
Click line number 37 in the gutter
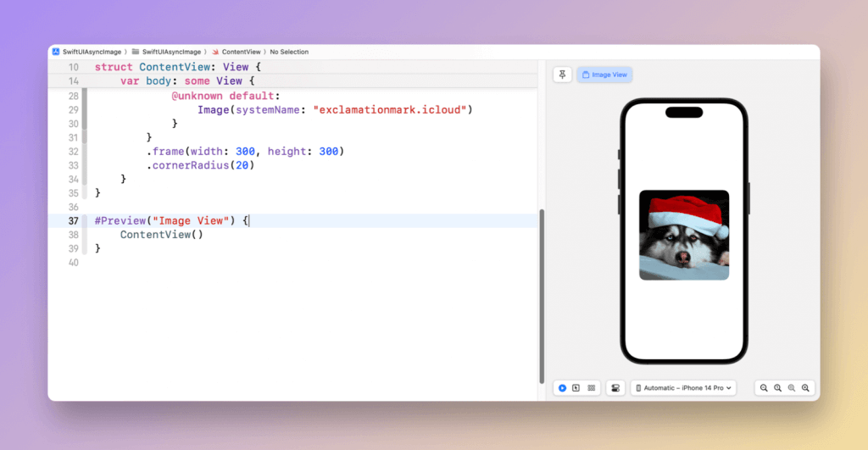coord(73,221)
